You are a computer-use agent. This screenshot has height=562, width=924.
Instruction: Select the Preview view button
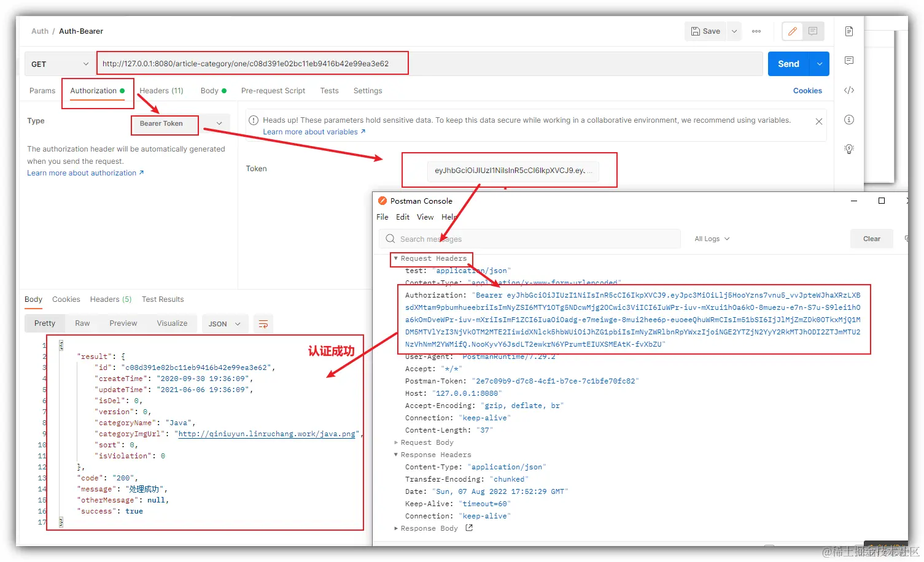(x=123, y=323)
